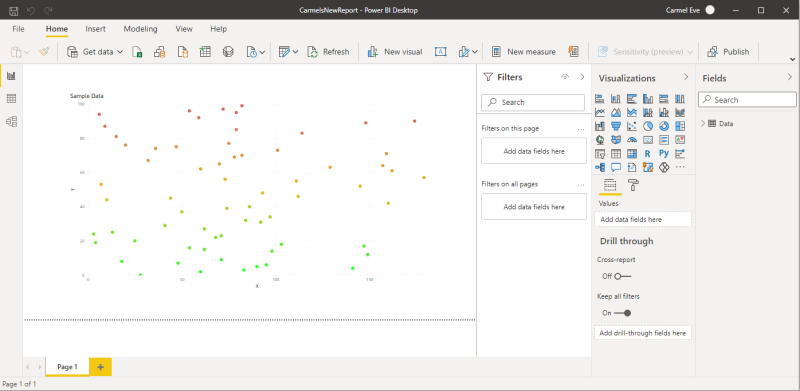Turn off the Keep all filters toggle
The height and width of the screenshot is (391, 800).
(x=622, y=313)
